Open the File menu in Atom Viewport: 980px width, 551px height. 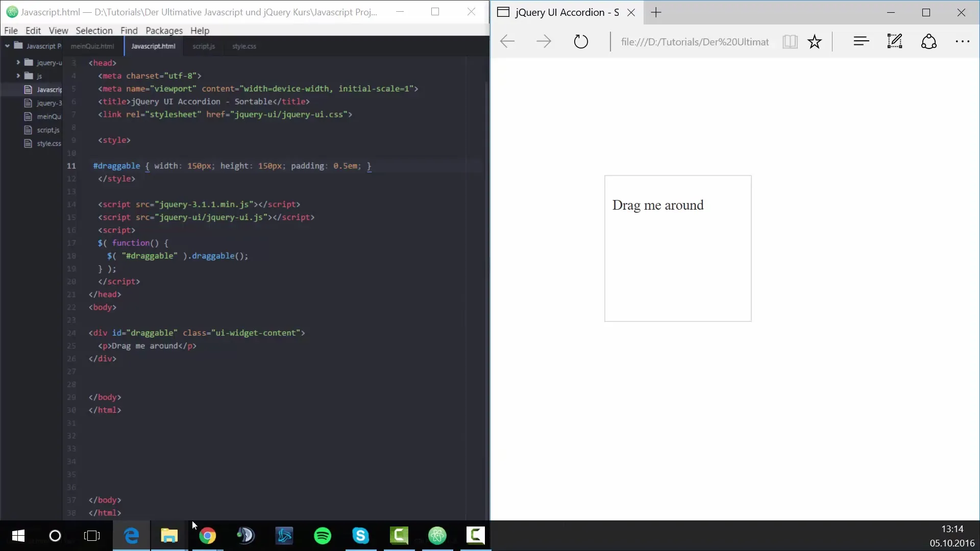(x=11, y=31)
